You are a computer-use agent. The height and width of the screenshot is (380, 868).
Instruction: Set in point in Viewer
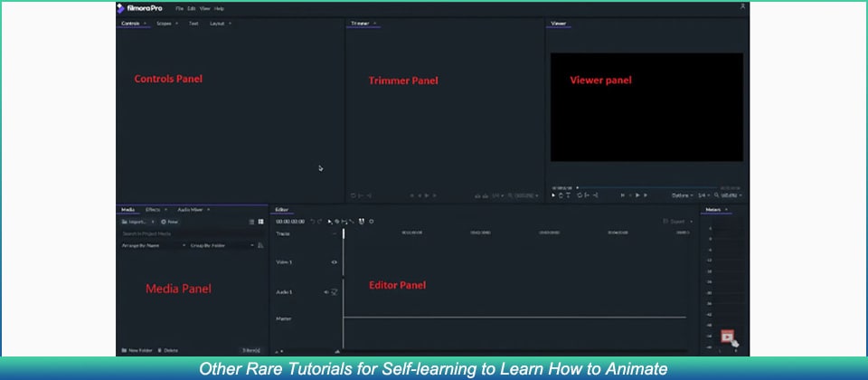point(587,195)
